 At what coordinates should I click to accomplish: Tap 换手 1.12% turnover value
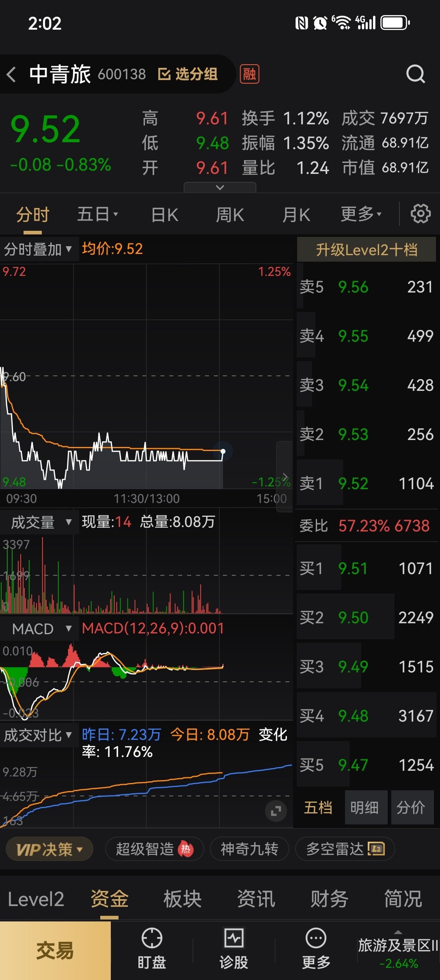pyautogui.click(x=306, y=119)
